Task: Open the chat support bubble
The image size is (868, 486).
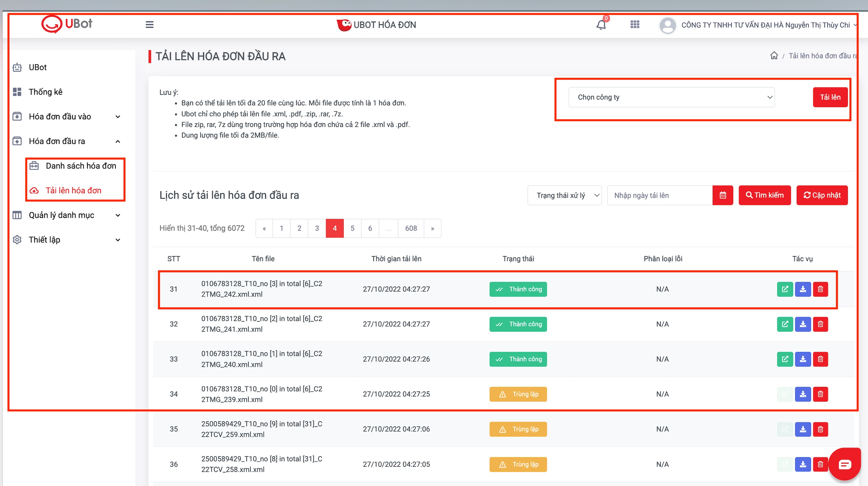Action: click(x=844, y=464)
